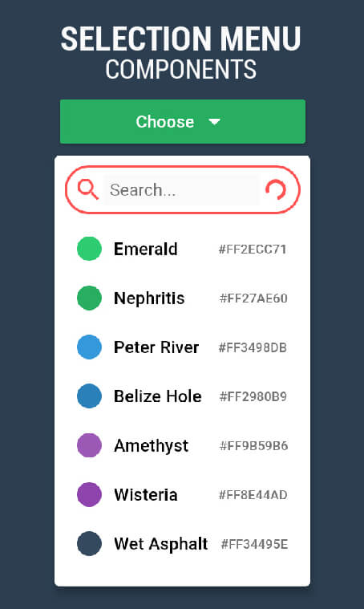Click the Nephritis dark green swatch
Screen dimensions: 364x609
89,298
